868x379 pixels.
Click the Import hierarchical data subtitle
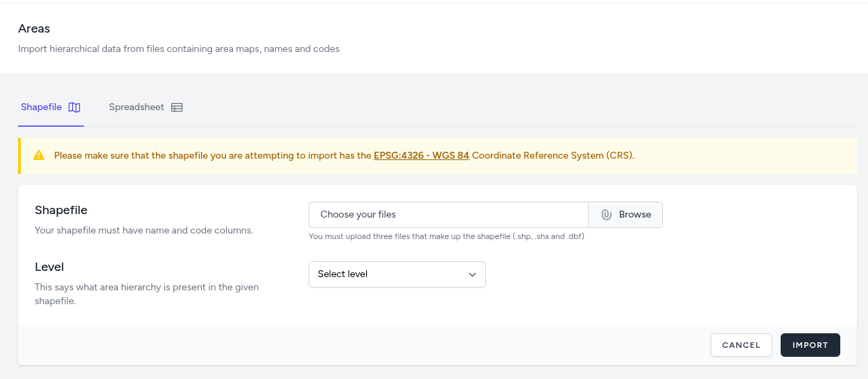(x=179, y=49)
